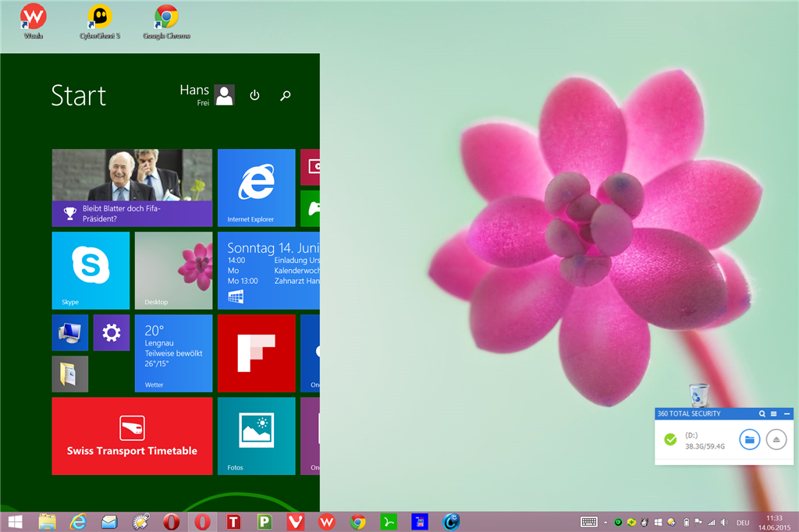This screenshot has width=799, height=532.
Task: Show hidden tray icons arrow
Action: [605, 523]
